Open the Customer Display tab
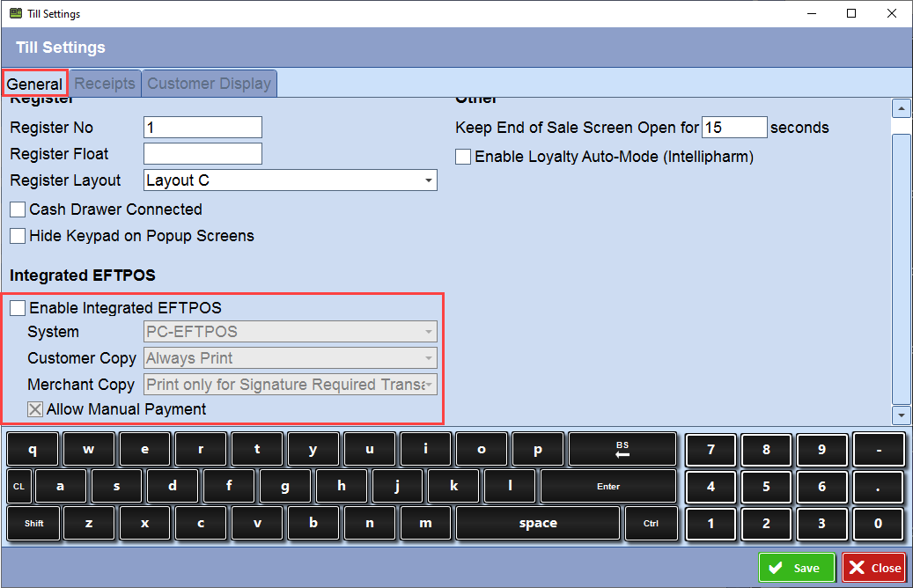 (209, 83)
